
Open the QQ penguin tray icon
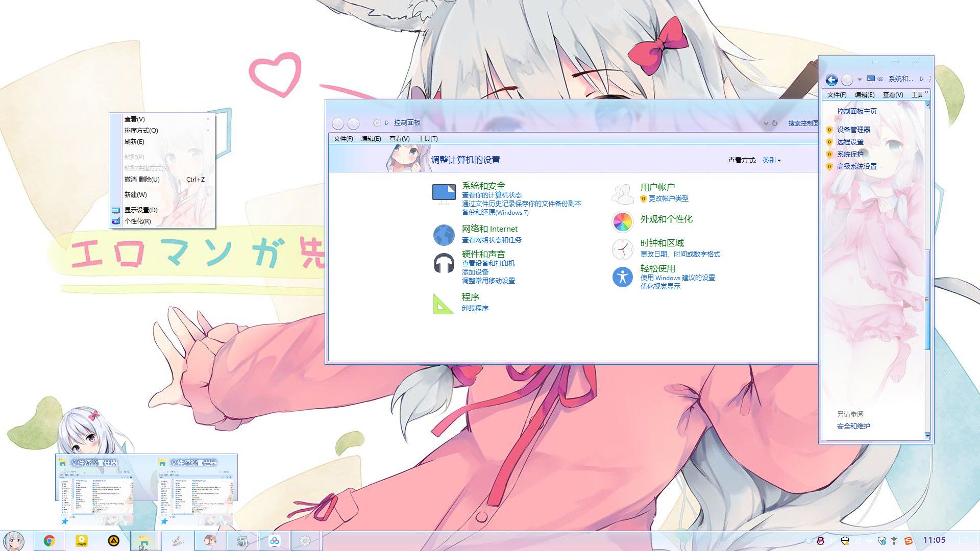pos(820,541)
